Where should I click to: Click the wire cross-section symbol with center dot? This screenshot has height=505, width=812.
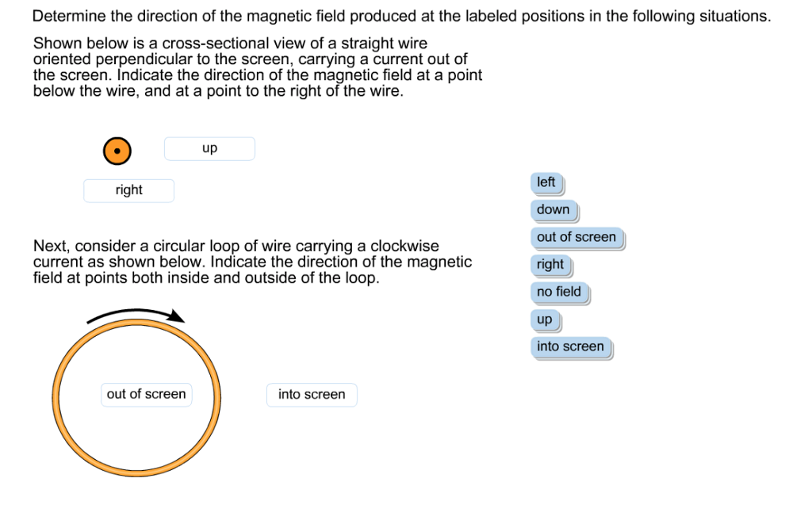(117, 150)
